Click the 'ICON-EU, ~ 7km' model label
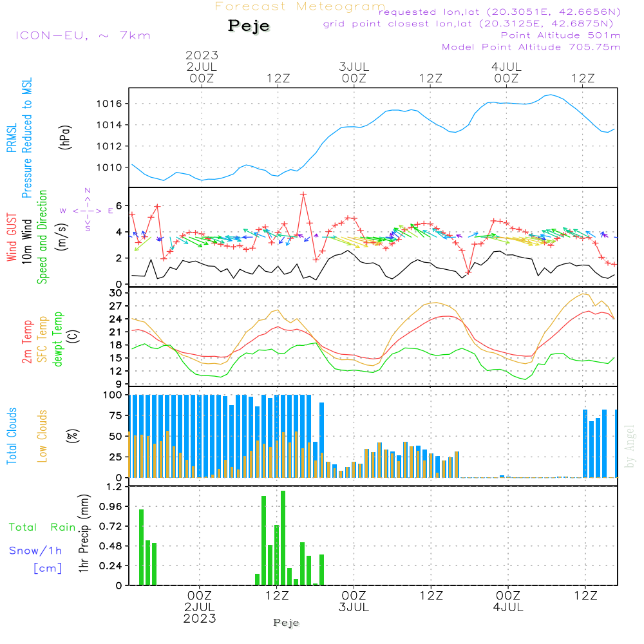 point(83,35)
